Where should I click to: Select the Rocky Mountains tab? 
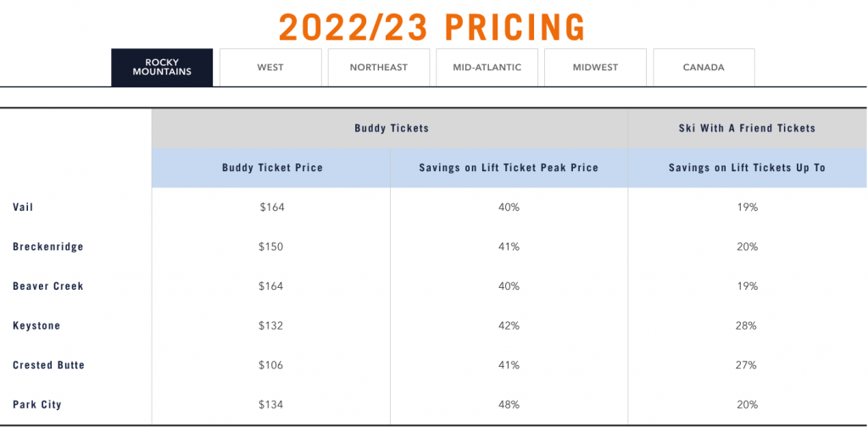pos(162,67)
